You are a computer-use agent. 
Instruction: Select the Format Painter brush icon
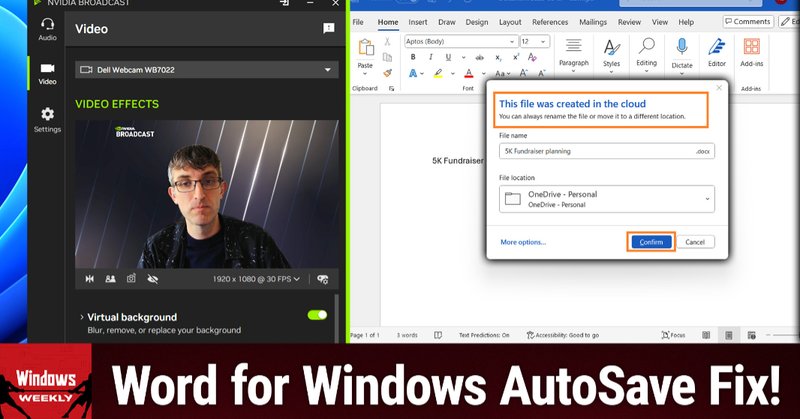pos(388,73)
